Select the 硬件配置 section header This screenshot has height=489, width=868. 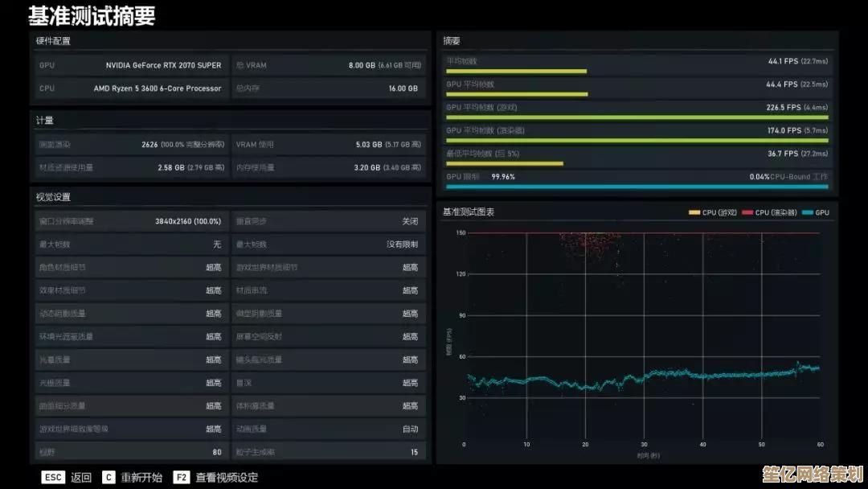tap(53, 41)
